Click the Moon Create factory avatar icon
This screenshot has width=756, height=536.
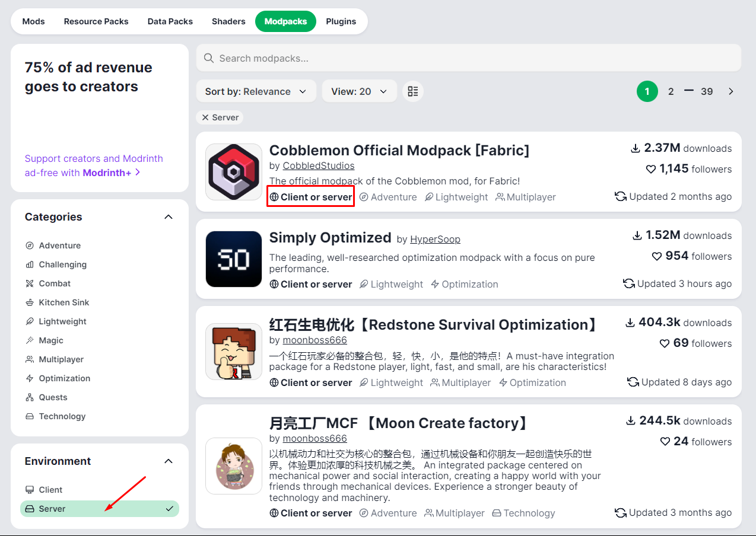234,466
